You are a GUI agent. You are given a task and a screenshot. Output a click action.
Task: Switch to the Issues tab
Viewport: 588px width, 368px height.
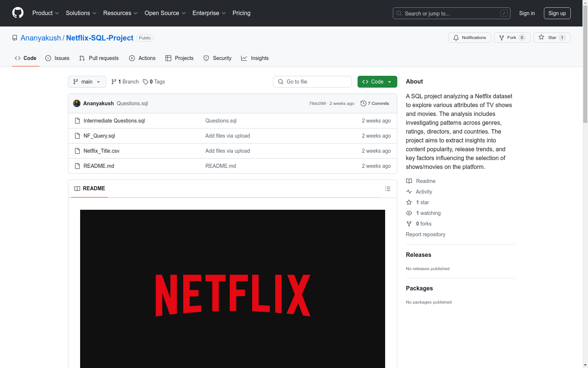click(x=57, y=58)
